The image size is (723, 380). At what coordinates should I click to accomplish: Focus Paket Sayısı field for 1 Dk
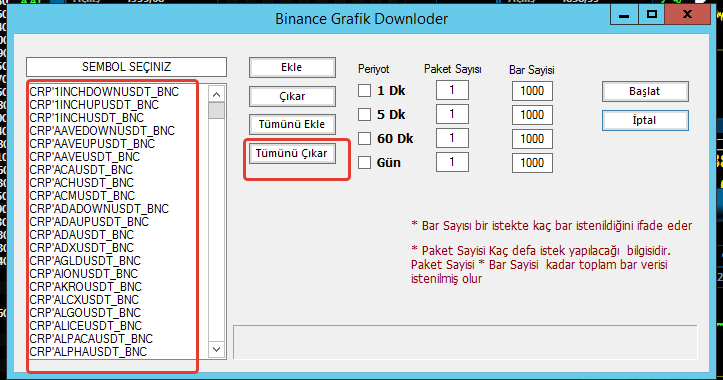pos(452,90)
